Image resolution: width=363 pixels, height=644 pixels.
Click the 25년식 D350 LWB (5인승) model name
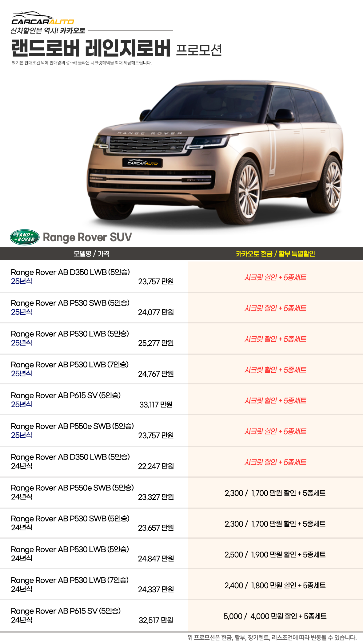click(x=70, y=272)
